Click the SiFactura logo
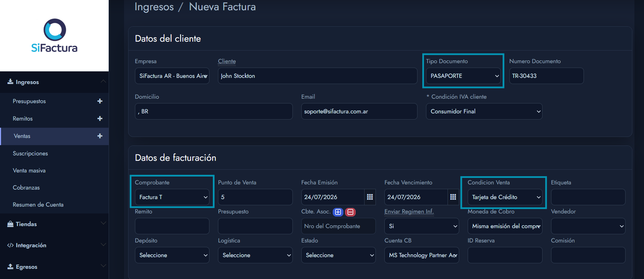The width and height of the screenshot is (644, 279). click(54, 36)
